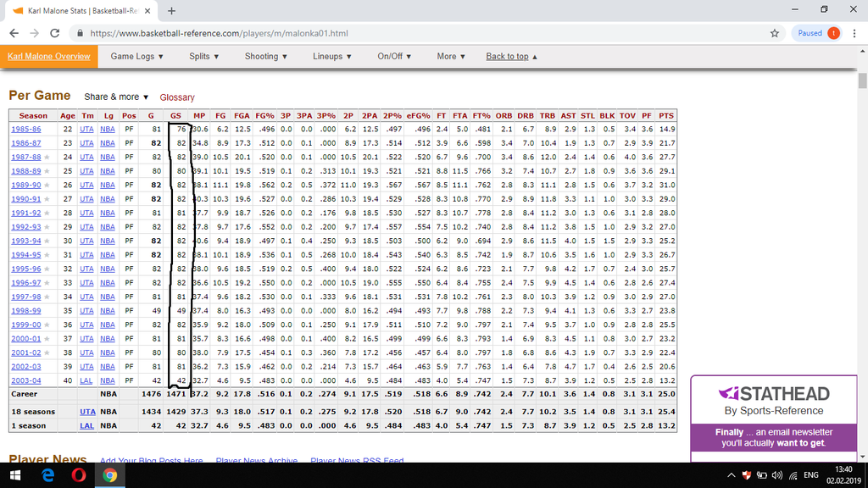Viewport: 868px width, 488px height.
Task: Open the taskbar clock and date
Action: 843,475
